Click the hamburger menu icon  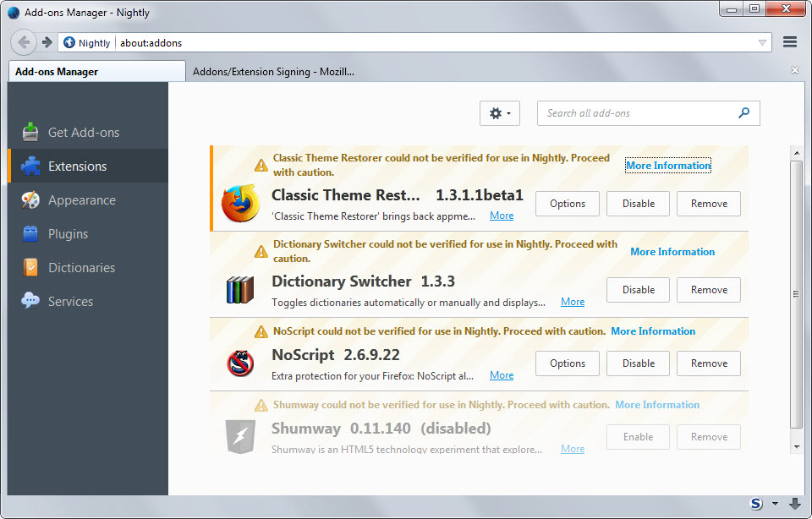tap(790, 42)
